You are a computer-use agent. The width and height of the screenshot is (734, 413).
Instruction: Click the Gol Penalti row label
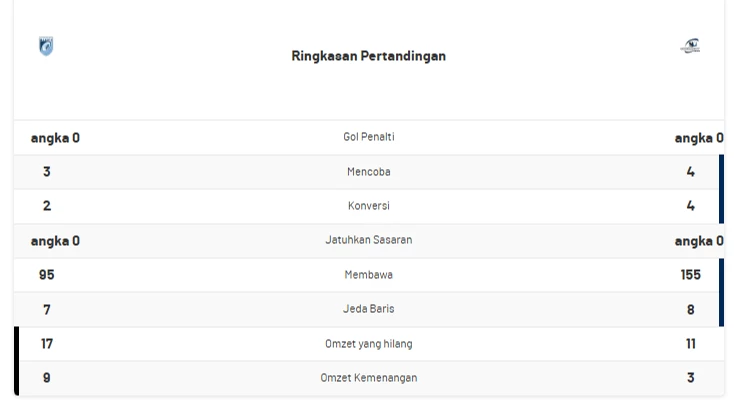click(368, 137)
